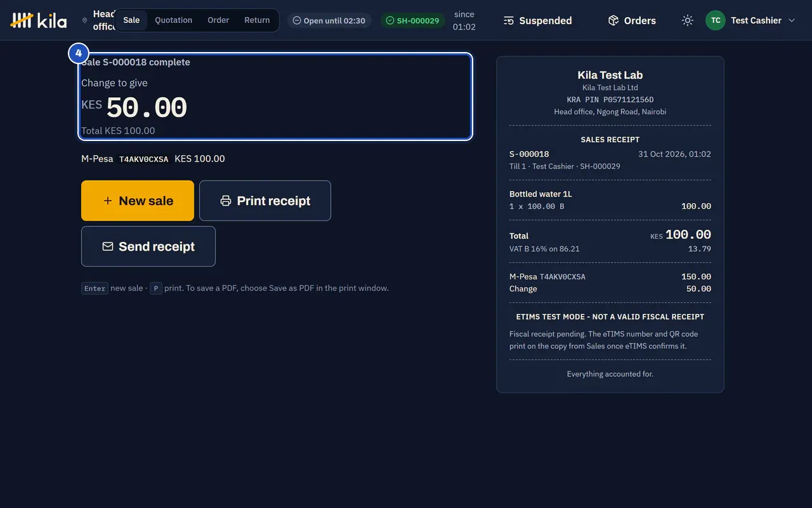This screenshot has height=508, width=812.
Task: Click the receipt date '31 Oct 2026, 01:02'
Action: [x=674, y=154]
